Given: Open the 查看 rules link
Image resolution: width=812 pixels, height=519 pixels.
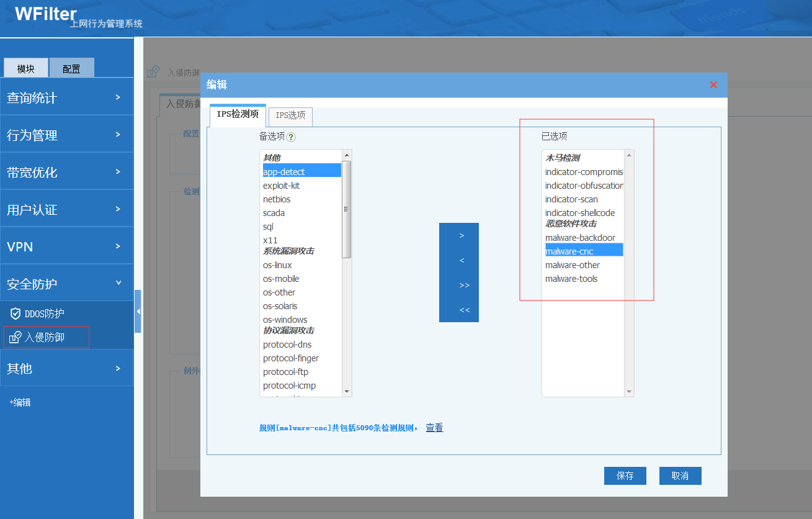Looking at the screenshot, I should 434,428.
